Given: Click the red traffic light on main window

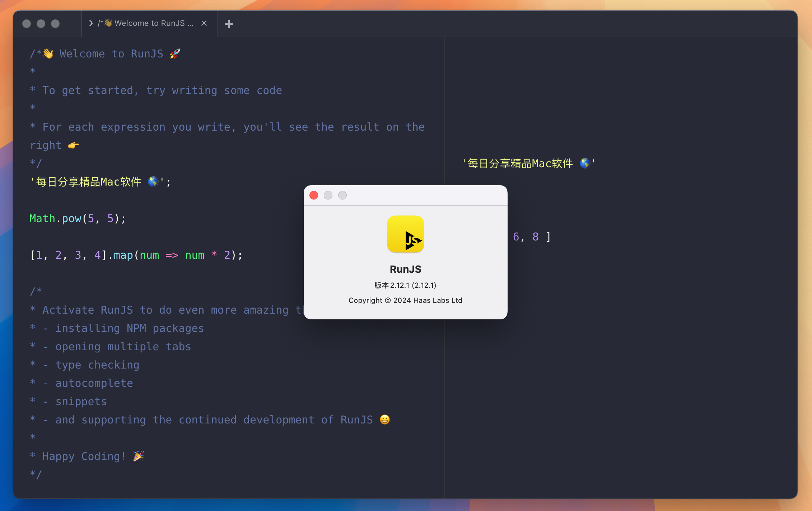Looking at the screenshot, I should [27, 23].
